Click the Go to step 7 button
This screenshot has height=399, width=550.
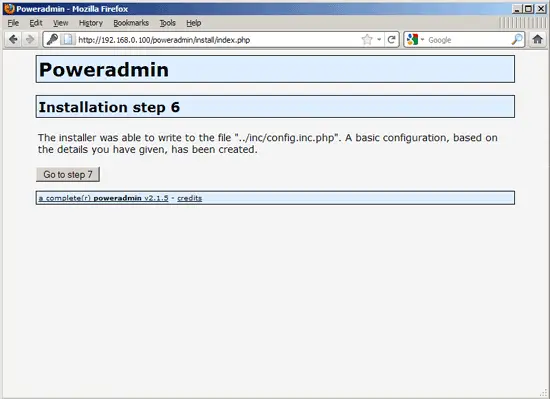tap(68, 174)
